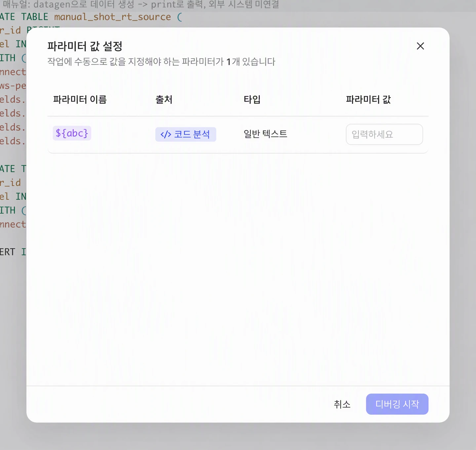Select the ${abc} parameter name tag
The image size is (476, 450).
click(x=72, y=133)
